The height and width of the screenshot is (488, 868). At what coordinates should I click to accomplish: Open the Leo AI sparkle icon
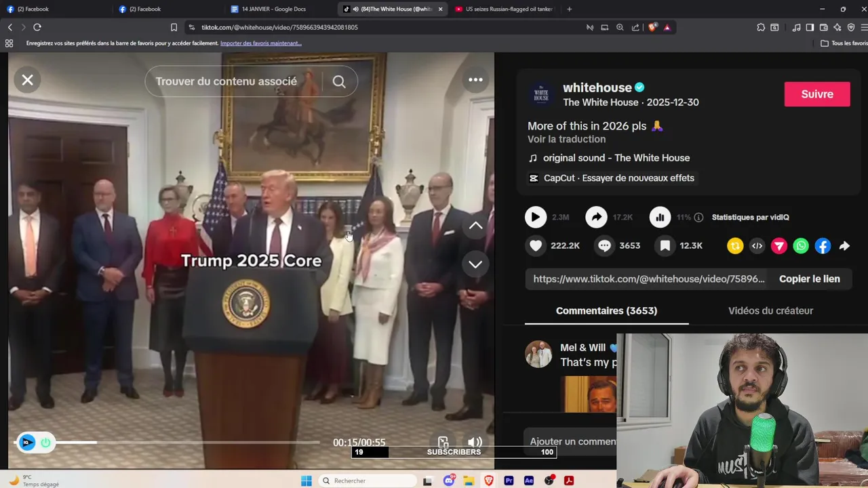coord(837,27)
